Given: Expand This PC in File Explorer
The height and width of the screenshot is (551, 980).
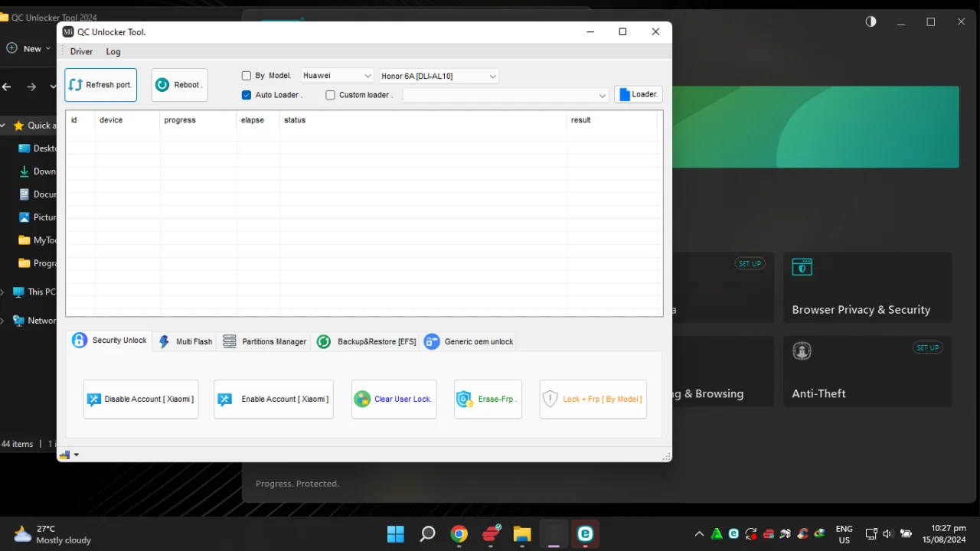Looking at the screenshot, I should [x=3, y=292].
